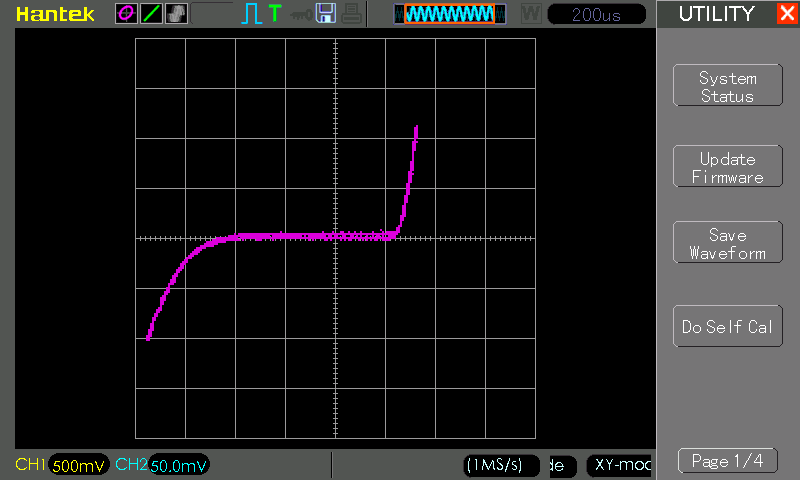The height and width of the screenshot is (480, 800).
Task: Click the CH1 channel label
Action: coord(30,464)
